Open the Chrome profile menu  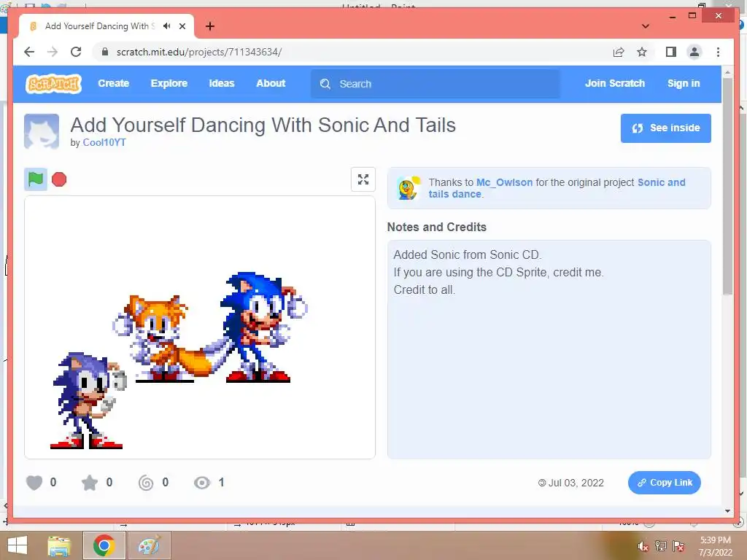(694, 52)
